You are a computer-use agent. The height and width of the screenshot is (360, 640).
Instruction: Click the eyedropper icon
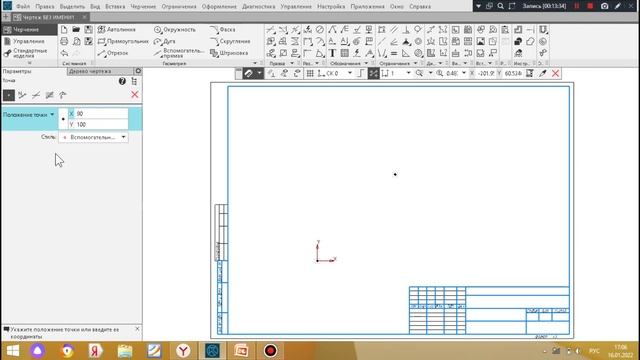[542, 73]
